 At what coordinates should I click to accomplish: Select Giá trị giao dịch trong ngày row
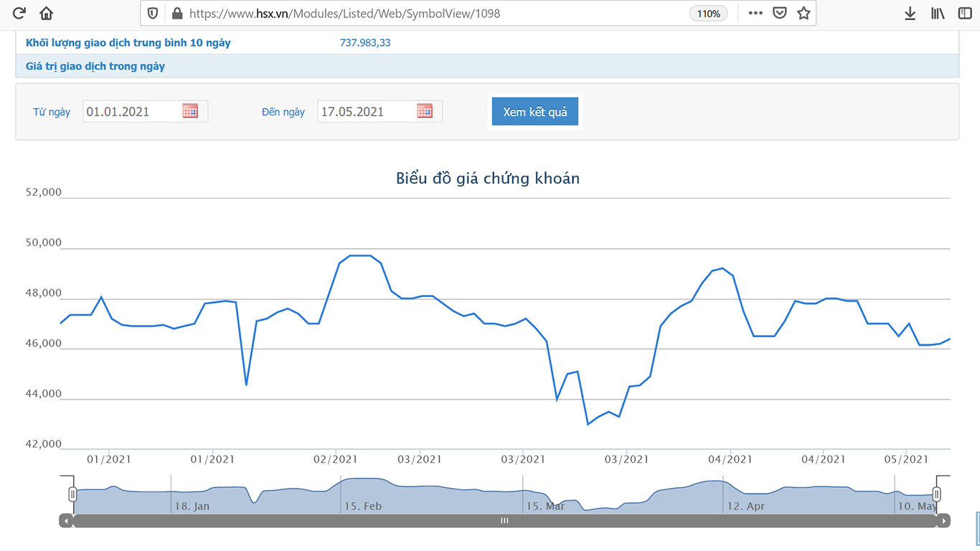pyautogui.click(x=95, y=66)
